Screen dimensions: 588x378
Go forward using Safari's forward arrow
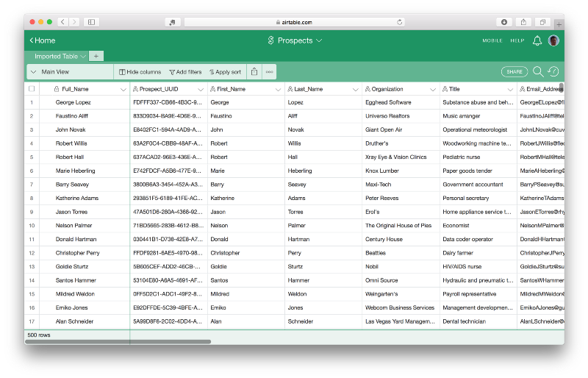(74, 22)
